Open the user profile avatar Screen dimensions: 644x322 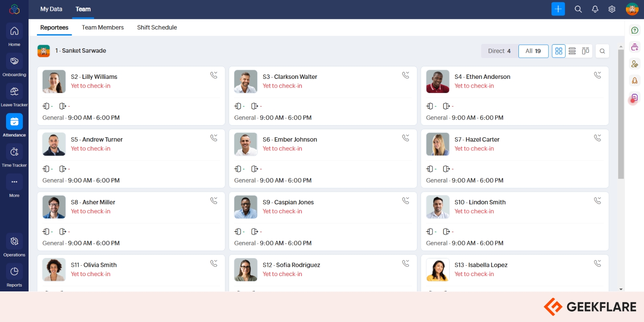632,9
